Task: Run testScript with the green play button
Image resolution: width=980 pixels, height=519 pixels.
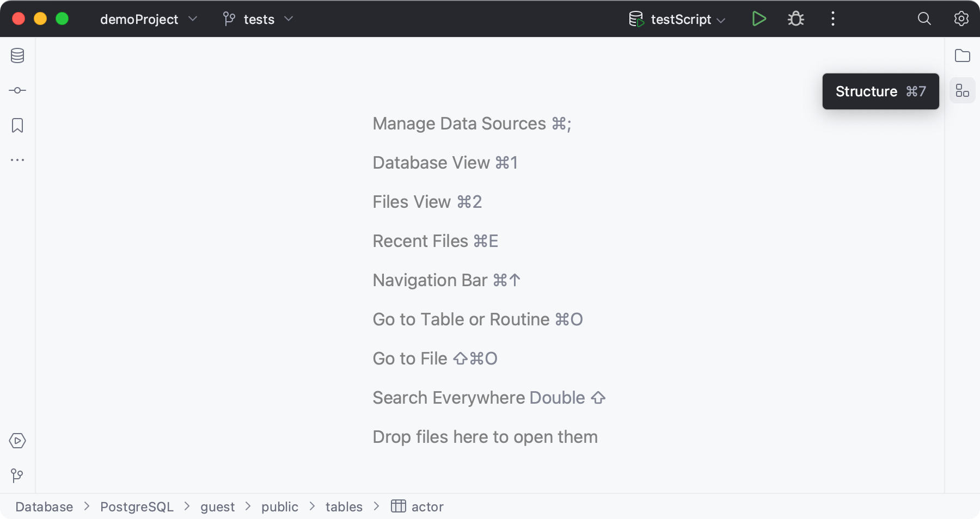Action: pyautogui.click(x=759, y=19)
